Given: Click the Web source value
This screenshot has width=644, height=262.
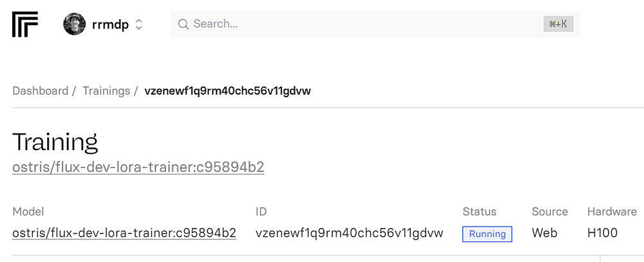Looking at the screenshot, I should point(544,233).
